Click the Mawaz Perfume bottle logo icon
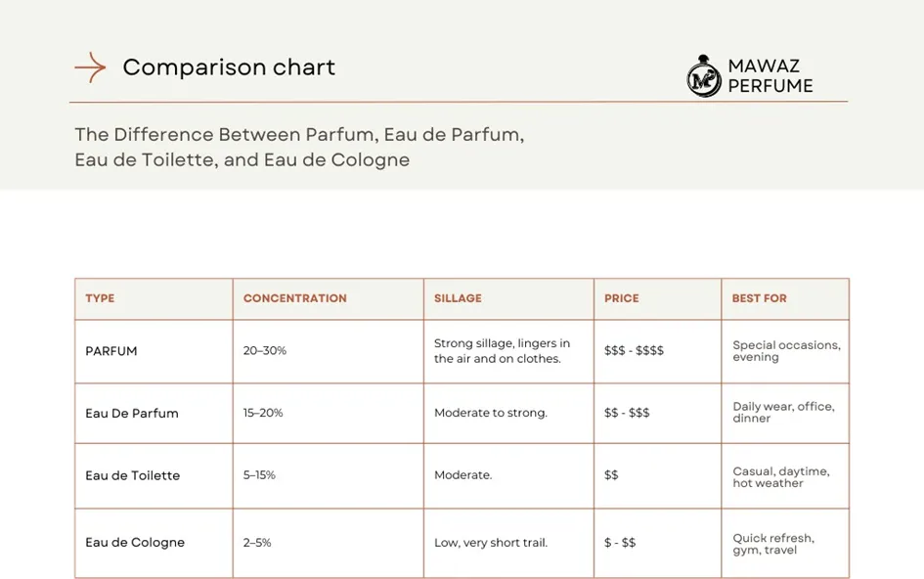 (x=703, y=75)
